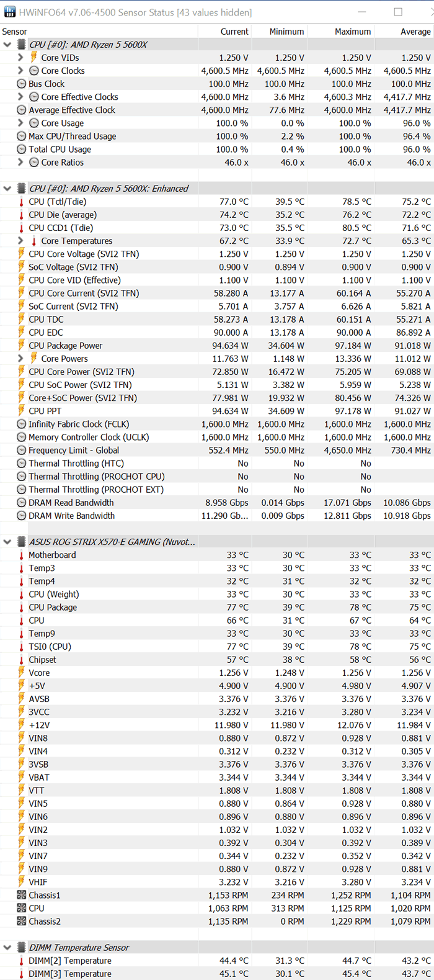The width and height of the screenshot is (434, 980).
Task: Click the clock icon next to Infinity Fabric Clock
Action: 22,425
